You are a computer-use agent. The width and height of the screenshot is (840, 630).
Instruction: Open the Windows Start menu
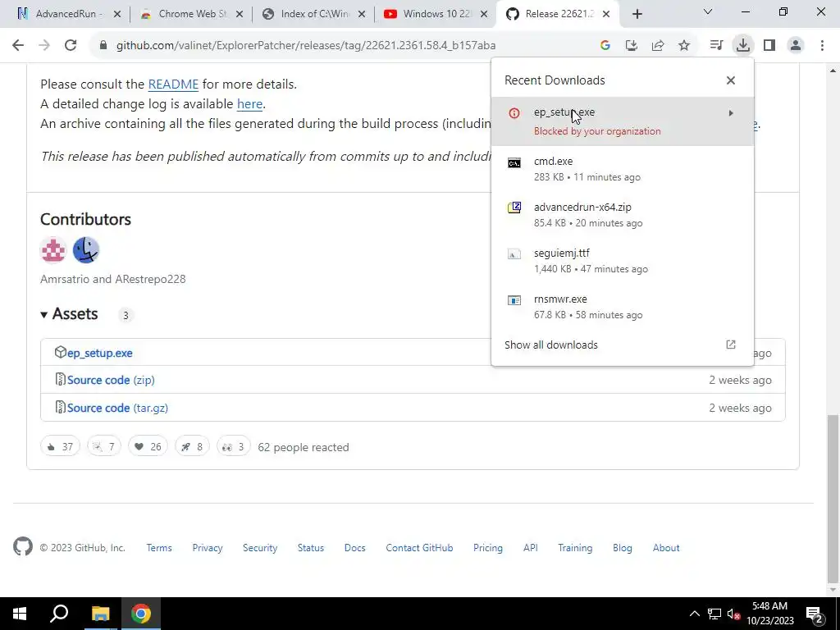(x=20, y=614)
